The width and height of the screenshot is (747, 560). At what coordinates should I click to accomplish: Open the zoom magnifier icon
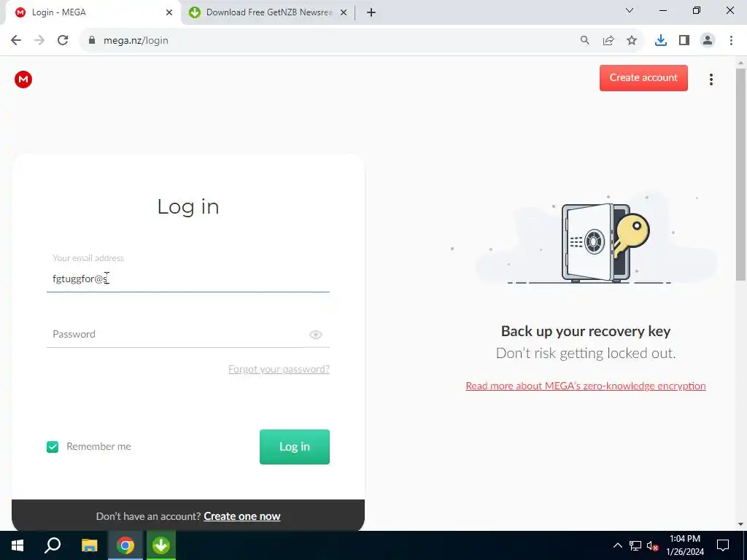[584, 41]
